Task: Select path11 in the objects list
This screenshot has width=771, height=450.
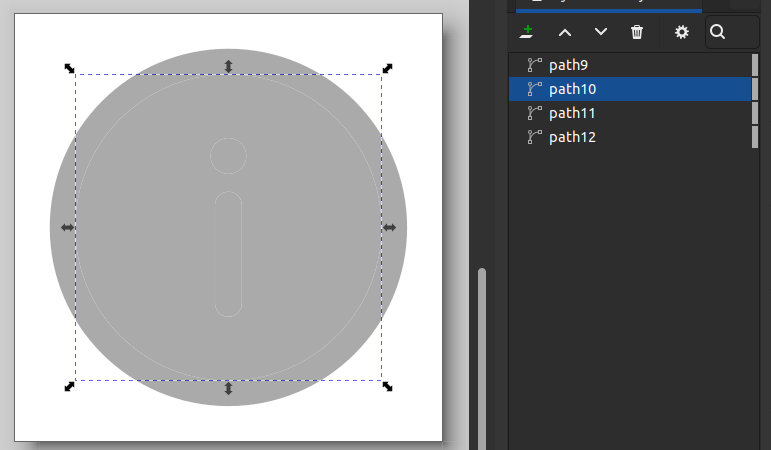Action: click(x=572, y=113)
